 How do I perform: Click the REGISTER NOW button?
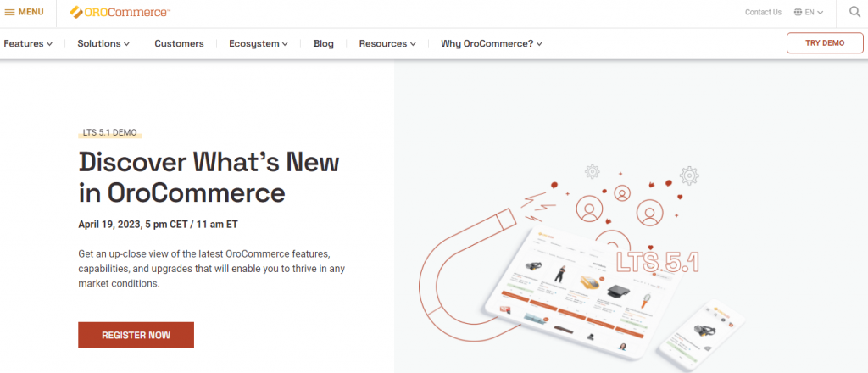tap(136, 336)
